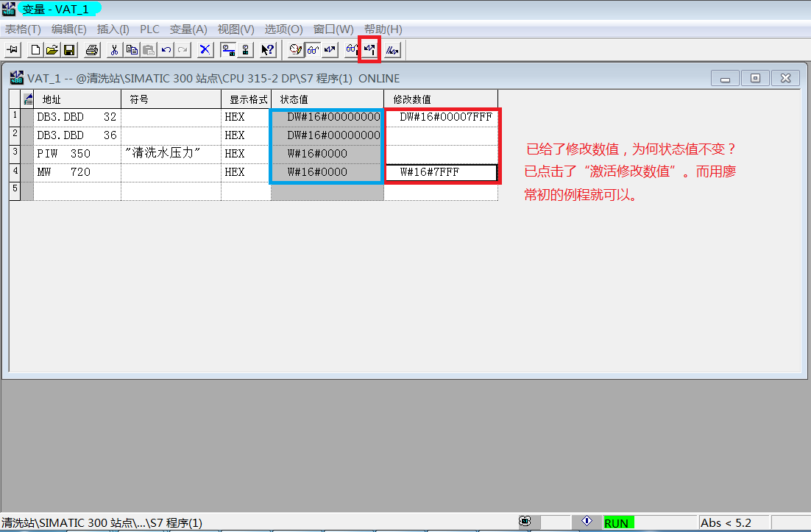Undo the last action
Viewport: 811px width, 532px height.
tap(166, 50)
